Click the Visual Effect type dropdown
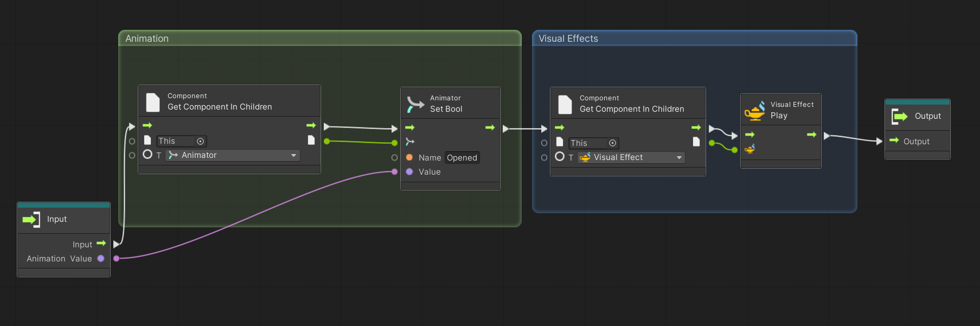 click(x=631, y=157)
